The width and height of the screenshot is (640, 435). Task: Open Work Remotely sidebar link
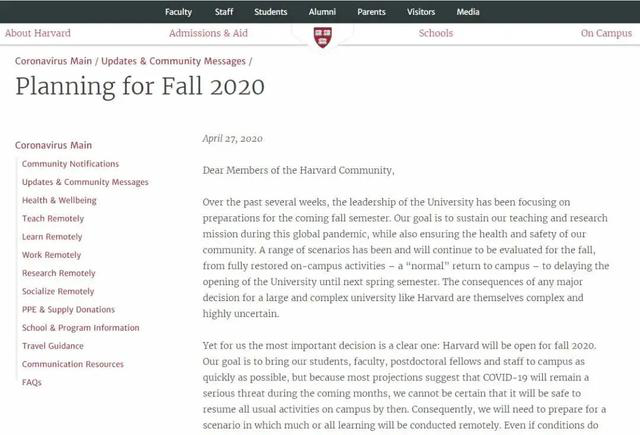(x=51, y=255)
